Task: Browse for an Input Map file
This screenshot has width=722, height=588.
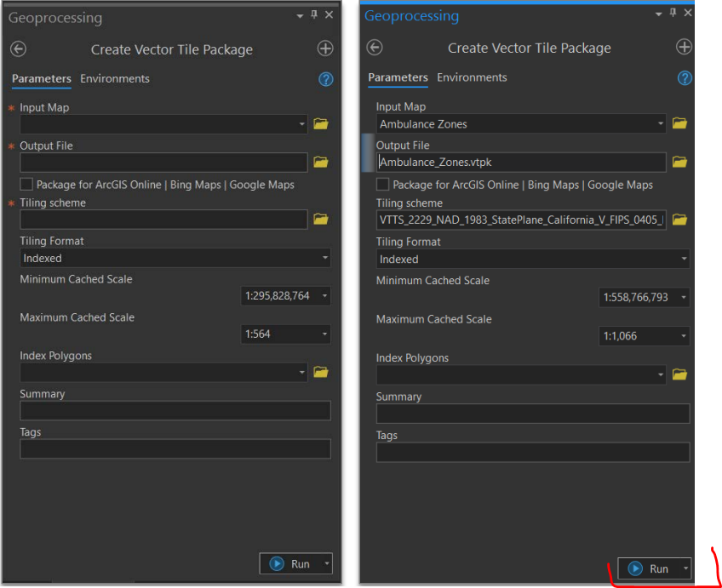Action: (679, 123)
